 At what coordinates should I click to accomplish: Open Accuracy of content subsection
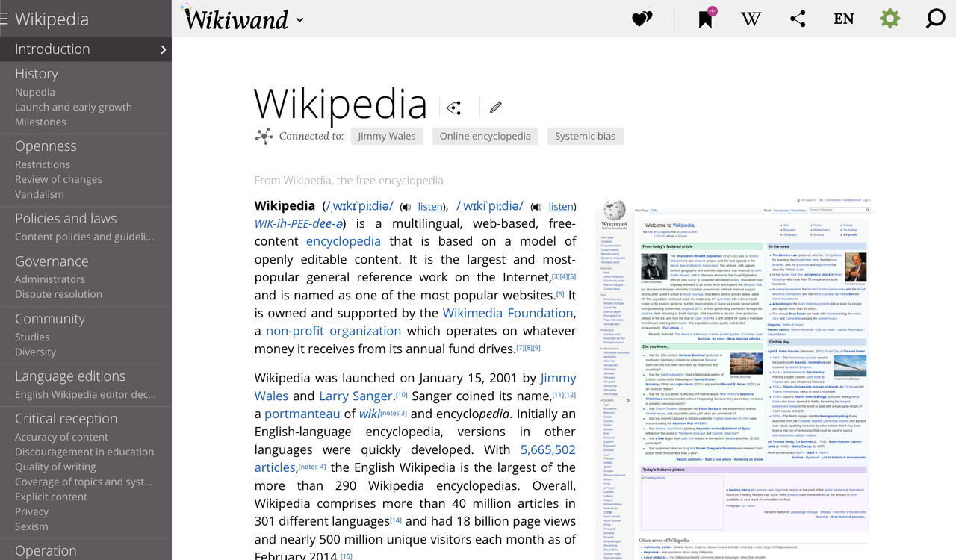tap(61, 437)
